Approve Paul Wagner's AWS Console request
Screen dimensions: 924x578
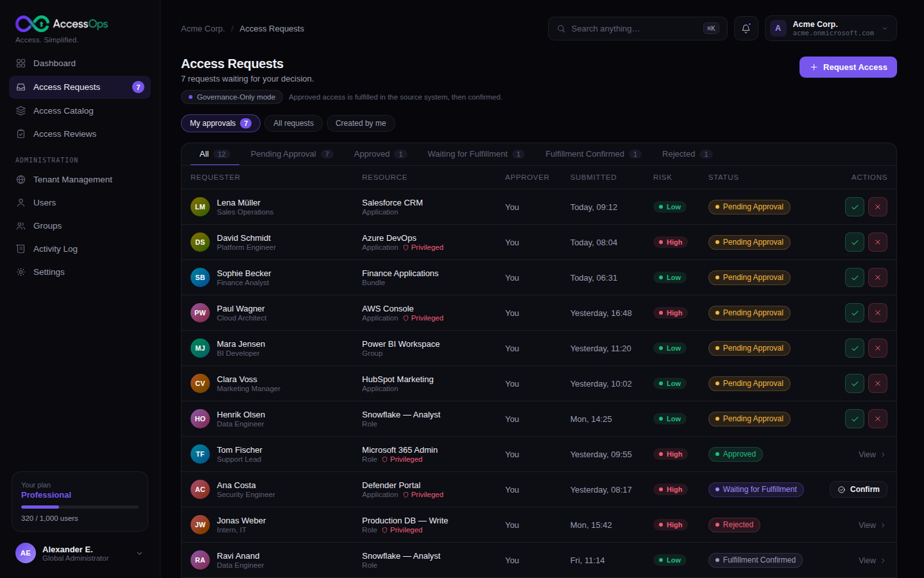coord(855,313)
